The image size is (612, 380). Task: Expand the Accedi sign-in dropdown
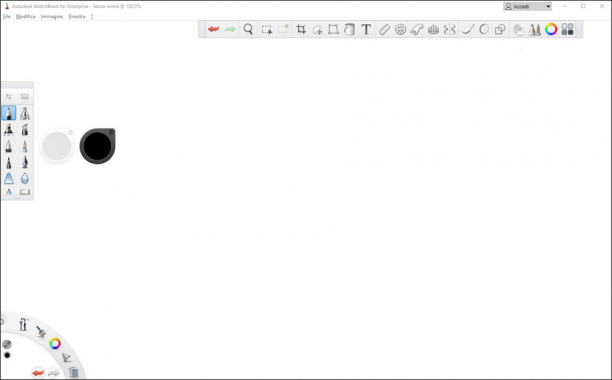tap(548, 6)
